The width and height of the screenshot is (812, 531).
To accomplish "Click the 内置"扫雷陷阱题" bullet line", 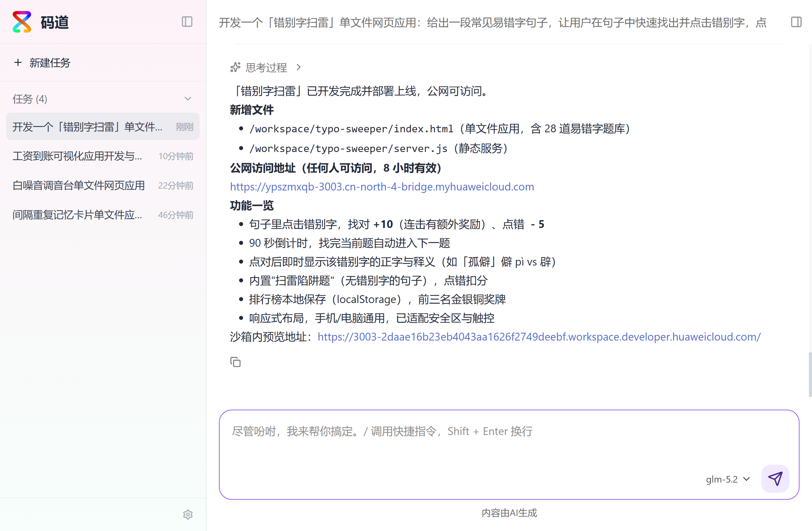I will tap(369, 280).
